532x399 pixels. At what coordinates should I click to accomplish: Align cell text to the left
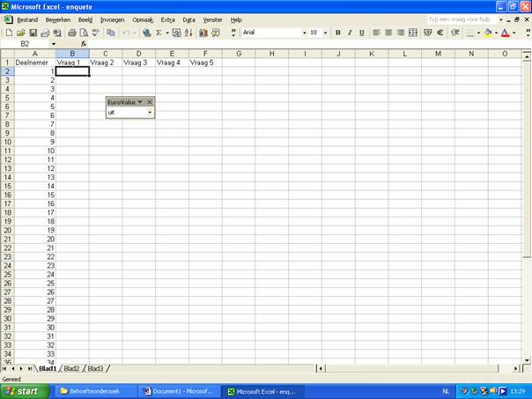(x=376, y=33)
